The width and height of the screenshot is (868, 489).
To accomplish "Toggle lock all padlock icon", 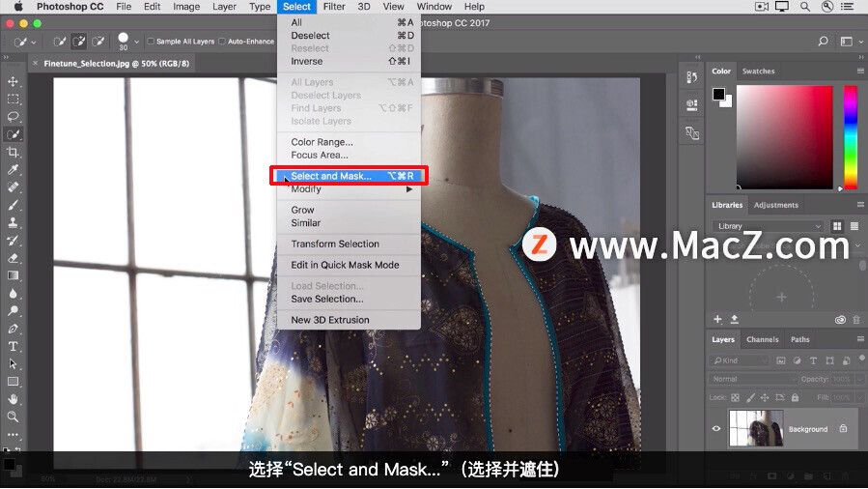I will 795,397.
